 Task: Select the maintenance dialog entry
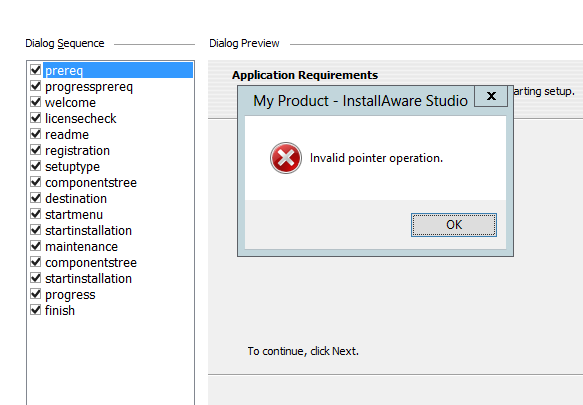(81, 247)
